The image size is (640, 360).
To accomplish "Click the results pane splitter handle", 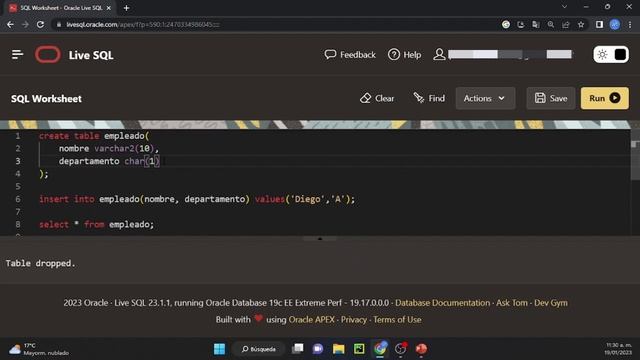I will 320,238.
